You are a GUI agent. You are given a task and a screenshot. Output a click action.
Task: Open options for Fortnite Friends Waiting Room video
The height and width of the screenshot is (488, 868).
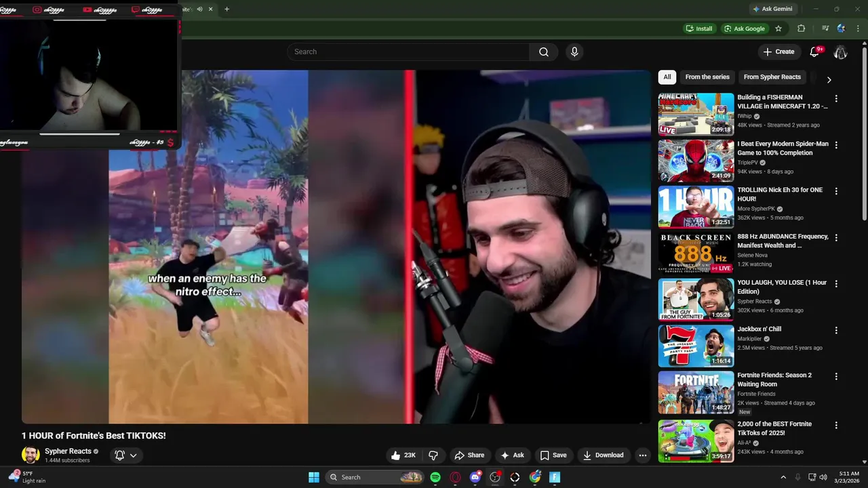click(836, 377)
